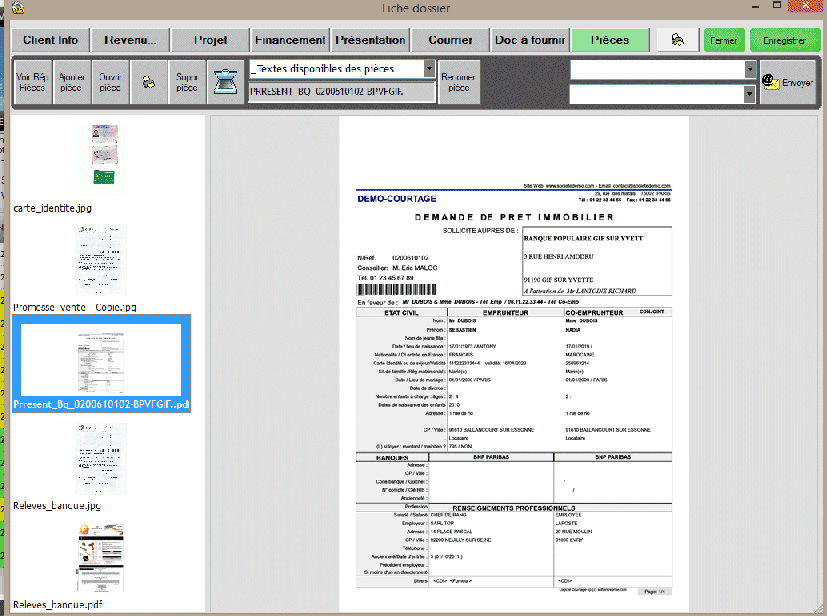The height and width of the screenshot is (616, 827).
Task: Click the scanner icon in the toolbar
Action: pos(222,81)
